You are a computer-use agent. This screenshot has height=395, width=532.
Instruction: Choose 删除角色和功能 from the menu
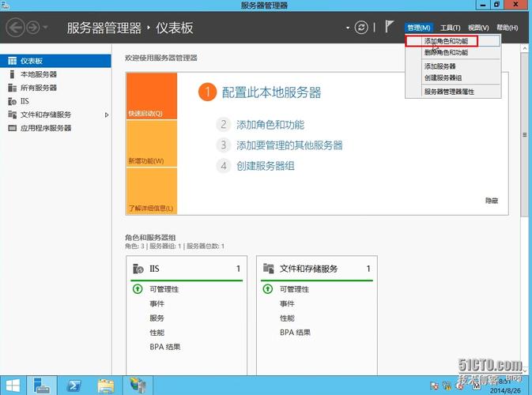click(x=453, y=53)
